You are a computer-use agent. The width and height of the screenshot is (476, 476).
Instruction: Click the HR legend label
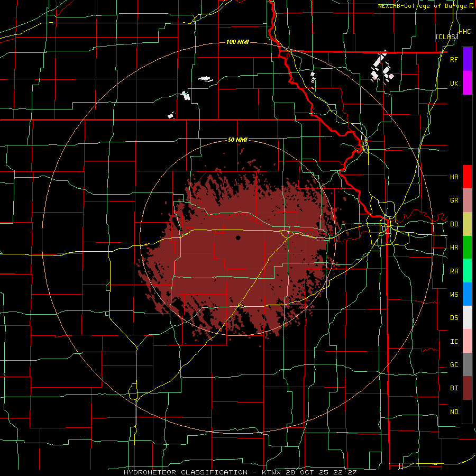(454, 248)
